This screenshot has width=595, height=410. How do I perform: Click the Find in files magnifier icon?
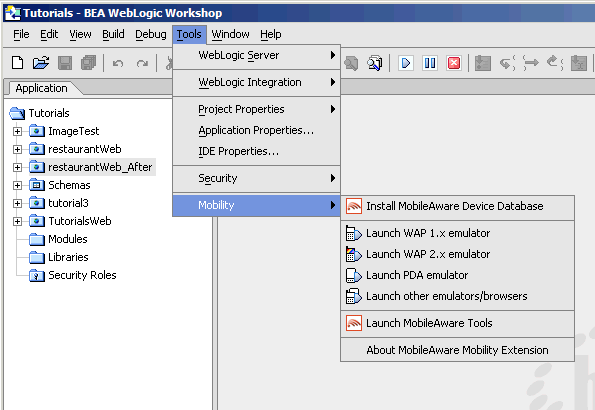375,63
